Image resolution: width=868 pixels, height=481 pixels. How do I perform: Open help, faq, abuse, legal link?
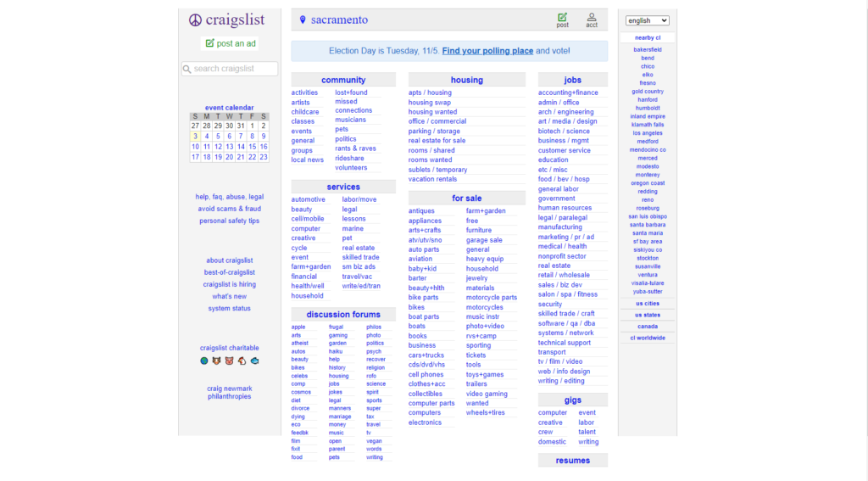coord(229,197)
